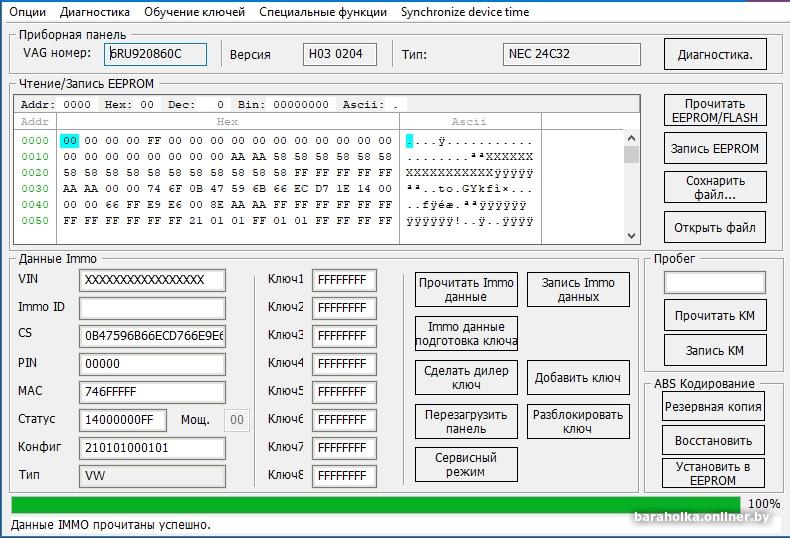Click the Открыть файл button
This screenshot has width=790, height=538.
coord(715,227)
